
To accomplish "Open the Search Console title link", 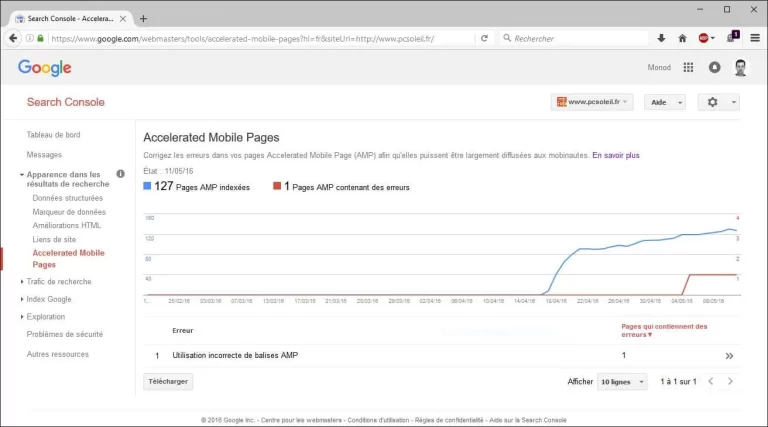I will pyautogui.click(x=66, y=102).
